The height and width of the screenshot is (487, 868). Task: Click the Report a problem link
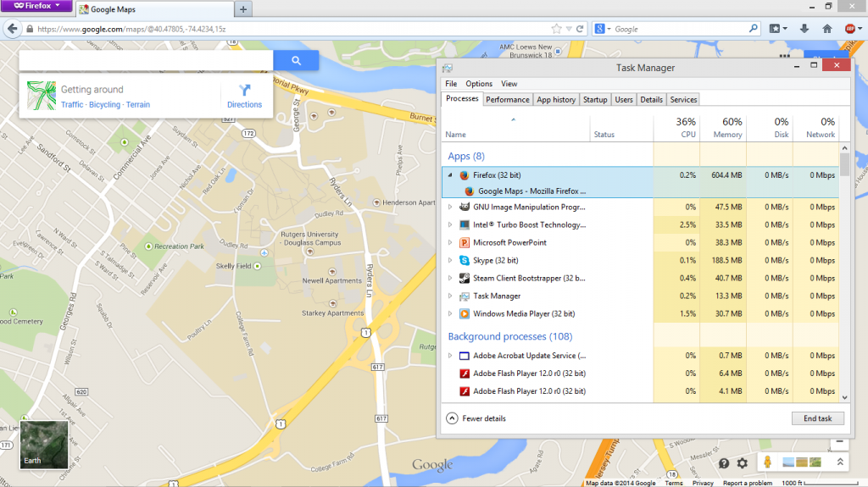pyautogui.click(x=748, y=483)
